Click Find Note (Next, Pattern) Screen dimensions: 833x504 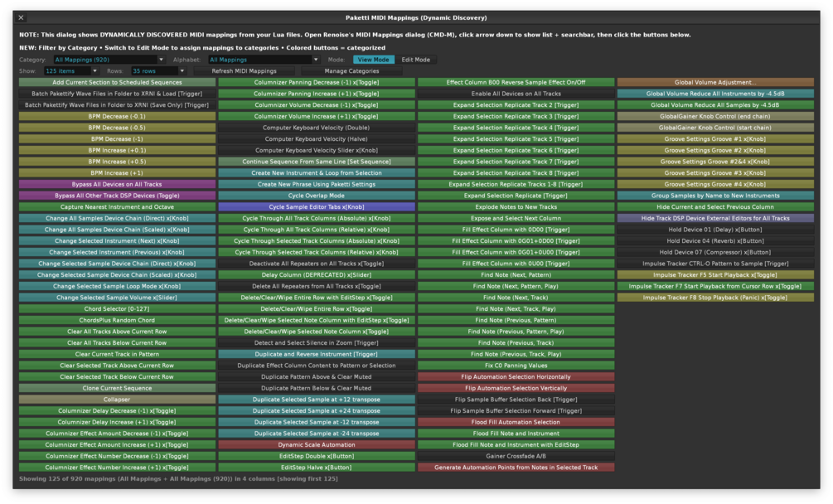click(x=516, y=274)
